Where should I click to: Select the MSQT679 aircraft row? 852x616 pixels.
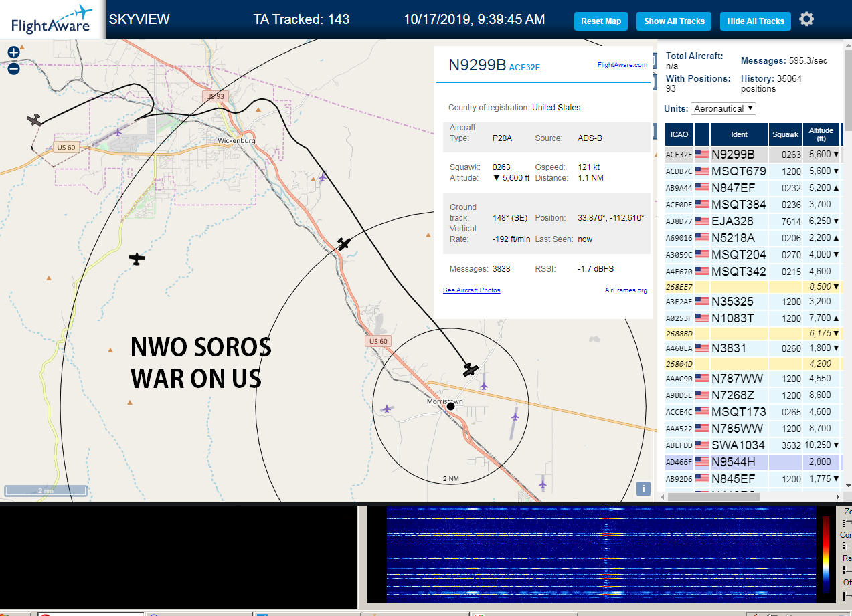(x=753, y=171)
